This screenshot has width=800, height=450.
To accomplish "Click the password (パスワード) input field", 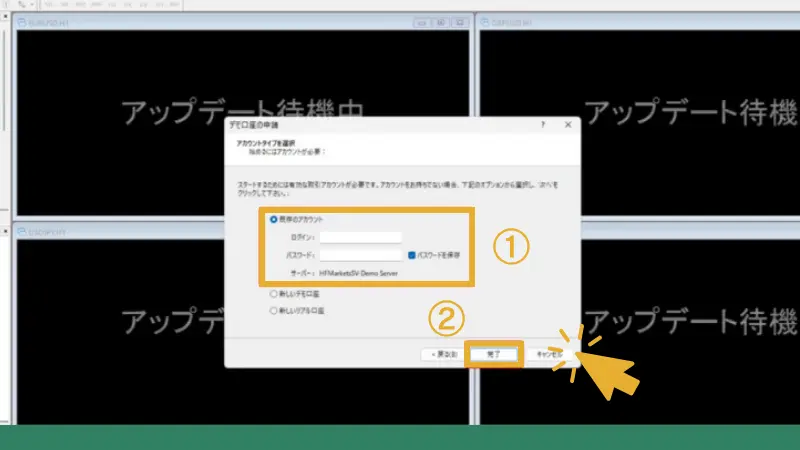I will pos(360,255).
